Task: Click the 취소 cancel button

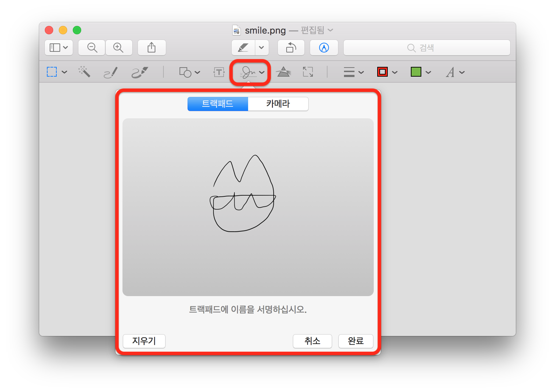Action: click(x=312, y=341)
